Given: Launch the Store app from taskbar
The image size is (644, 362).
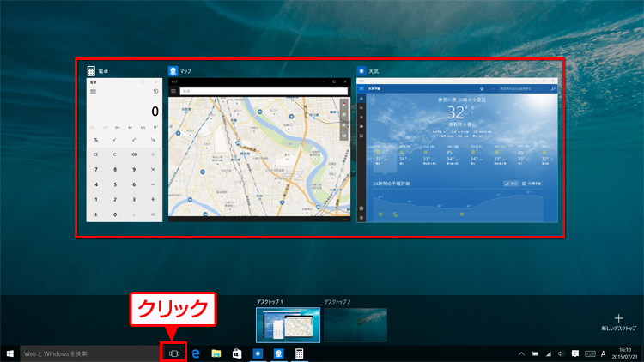Looking at the screenshot, I should coord(237,353).
